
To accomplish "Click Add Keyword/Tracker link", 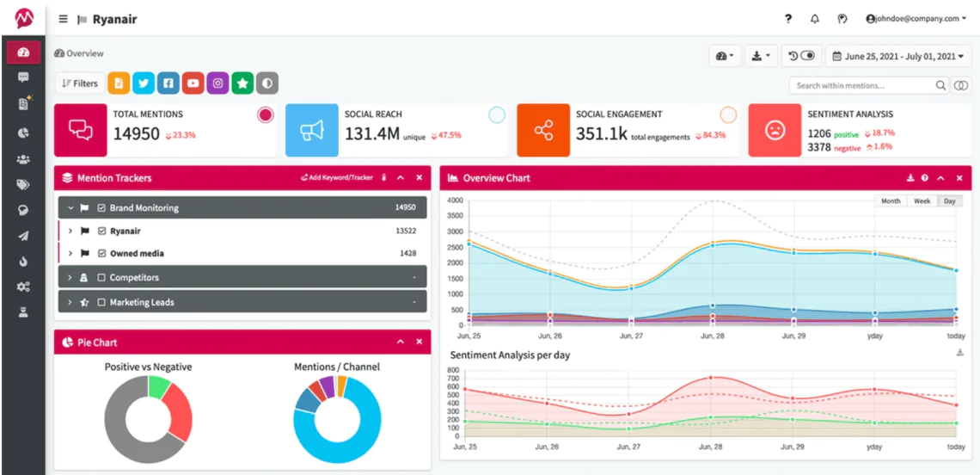I will click(x=336, y=178).
